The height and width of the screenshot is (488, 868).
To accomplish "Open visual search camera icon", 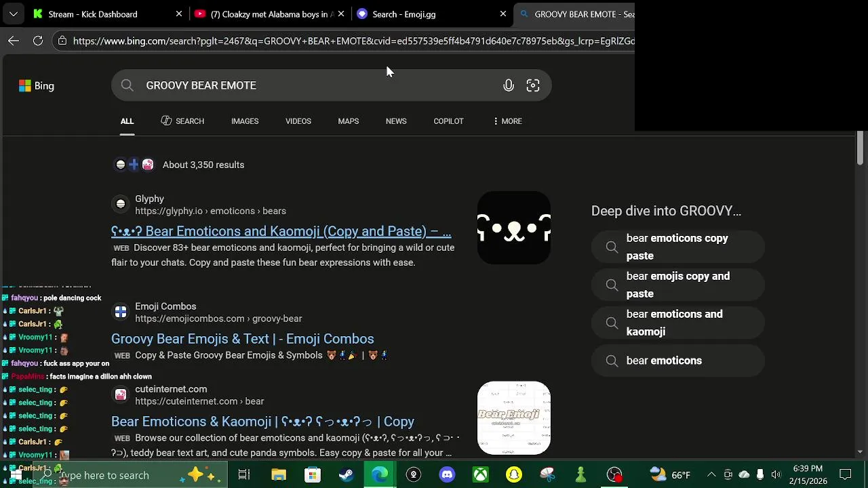I will (533, 85).
